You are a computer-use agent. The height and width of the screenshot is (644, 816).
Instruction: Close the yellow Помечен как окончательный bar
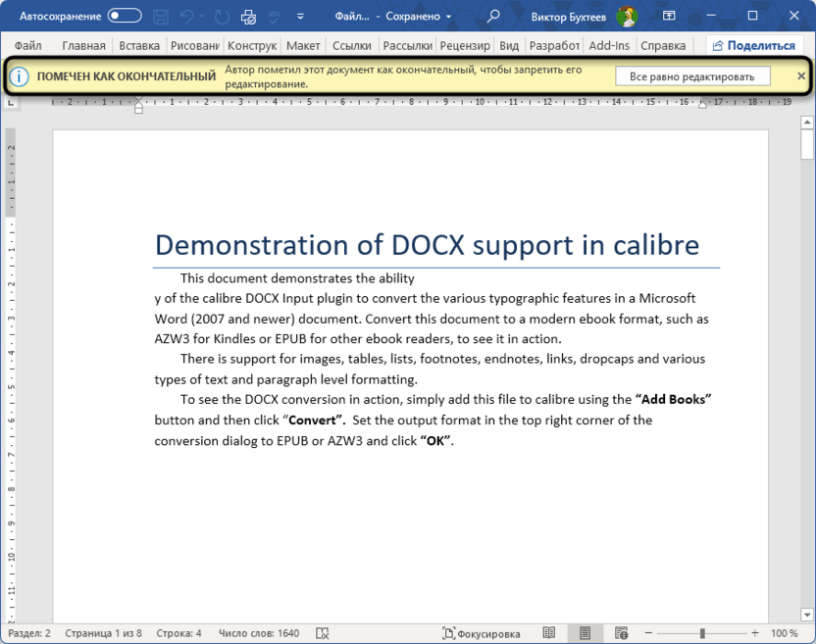pos(801,76)
